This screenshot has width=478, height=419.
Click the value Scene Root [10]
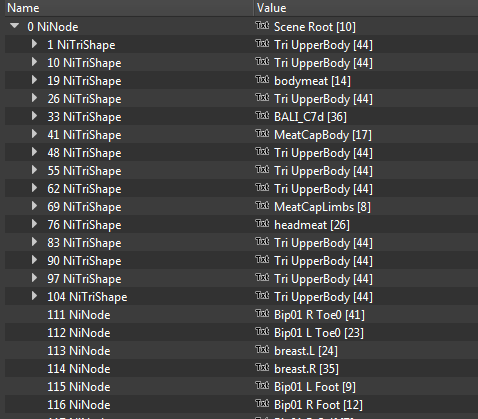pos(315,27)
